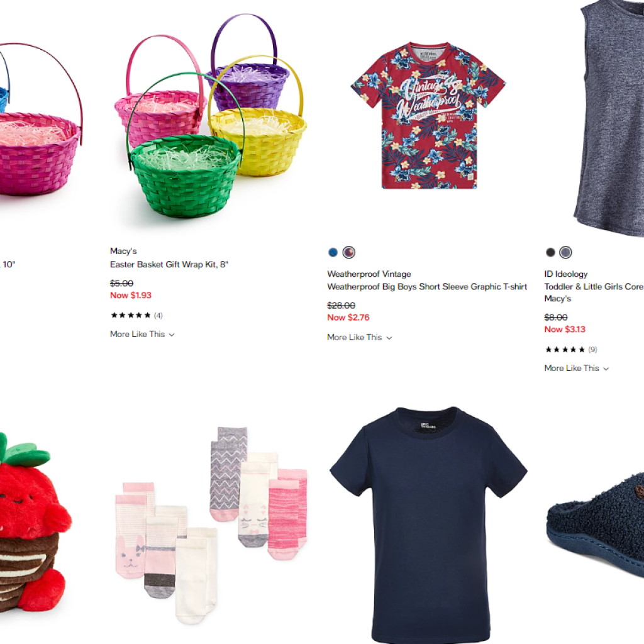Open reviews via Easter Basket star rating
The height and width of the screenshot is (644, 644).
click(136, 316)
